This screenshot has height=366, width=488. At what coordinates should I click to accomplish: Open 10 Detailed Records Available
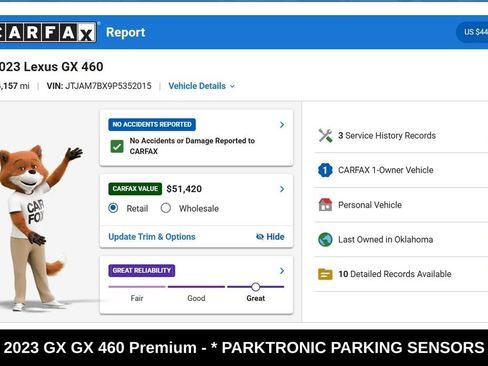click(401, 274)
